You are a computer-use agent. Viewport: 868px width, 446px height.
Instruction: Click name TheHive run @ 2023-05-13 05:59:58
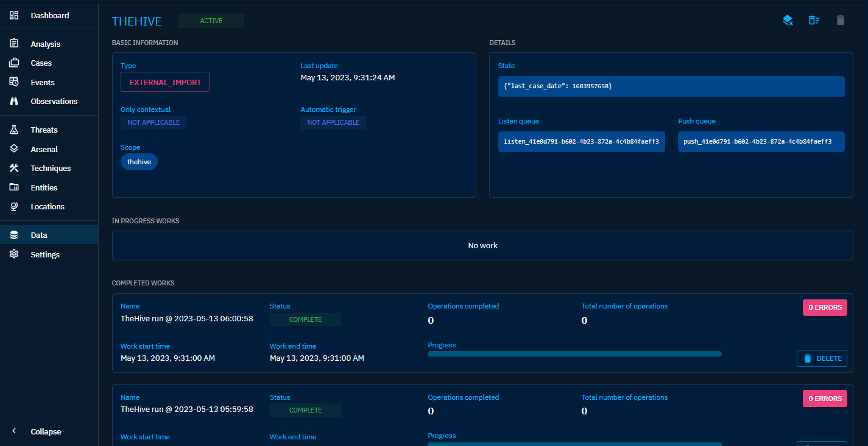(x=187, y=409)
